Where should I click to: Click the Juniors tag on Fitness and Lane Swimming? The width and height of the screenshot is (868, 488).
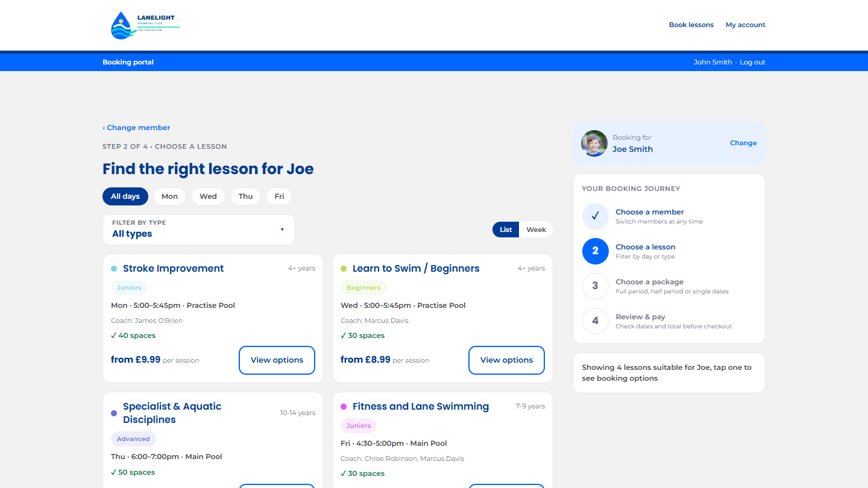click(x=359, y=426)
